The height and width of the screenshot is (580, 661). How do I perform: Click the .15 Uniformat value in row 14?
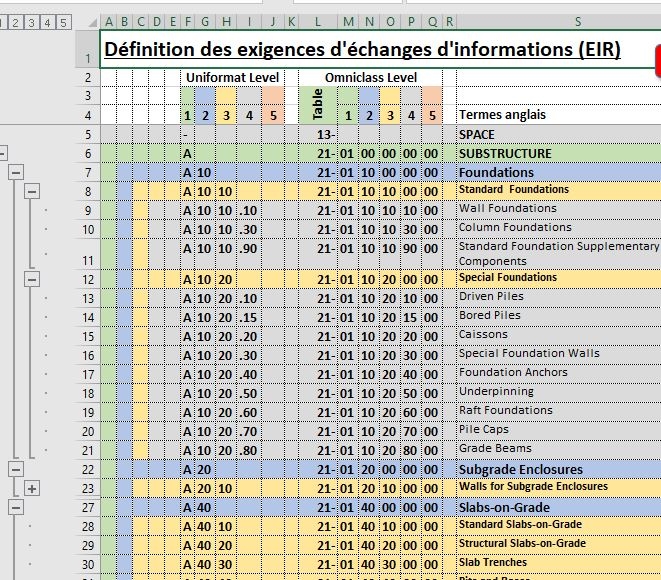coord(249,317)
